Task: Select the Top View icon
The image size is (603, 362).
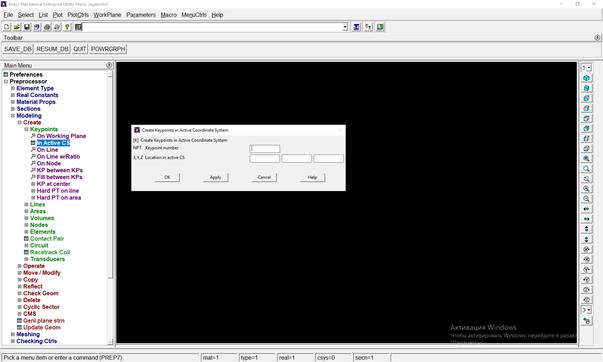Action: [586, 118]
